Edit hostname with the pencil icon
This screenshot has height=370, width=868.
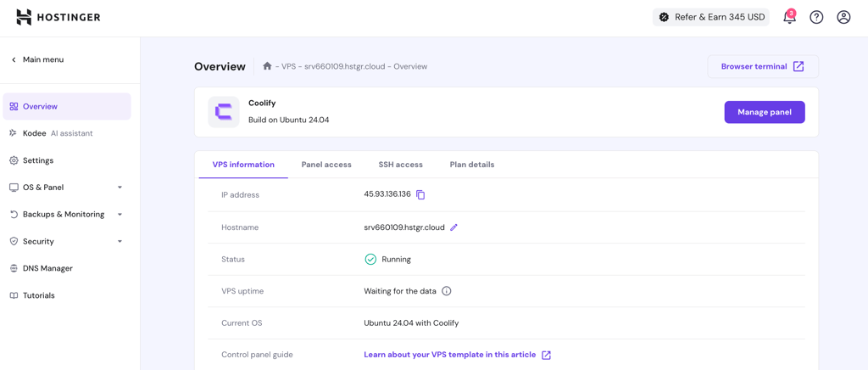454,227
